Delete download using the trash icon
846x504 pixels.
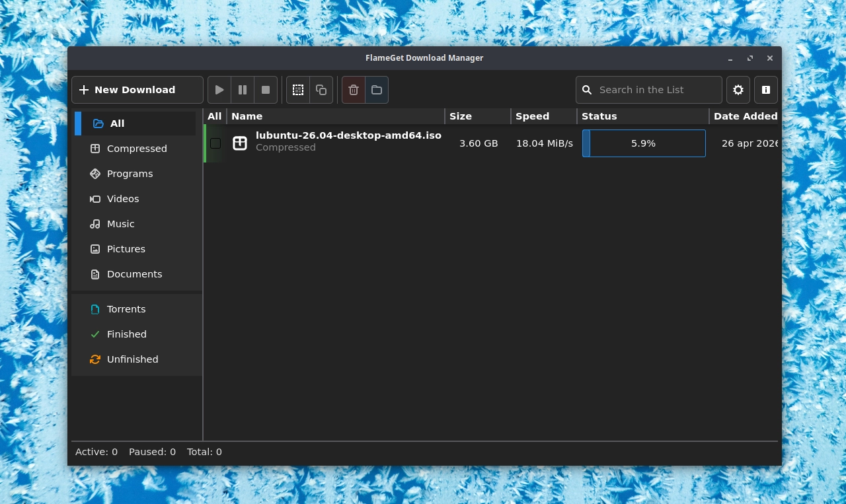coord(354,90)
